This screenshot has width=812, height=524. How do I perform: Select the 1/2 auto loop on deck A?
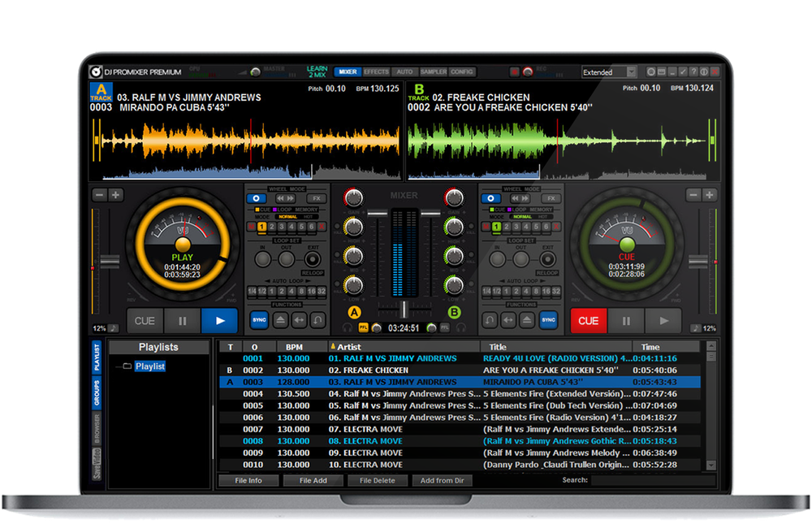point(261,291)
